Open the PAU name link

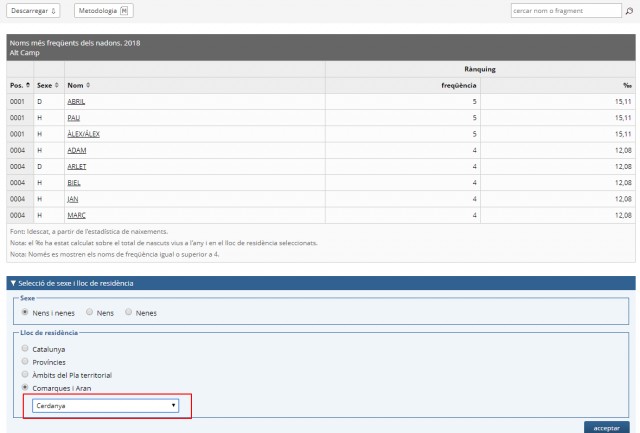click(73, 118)
